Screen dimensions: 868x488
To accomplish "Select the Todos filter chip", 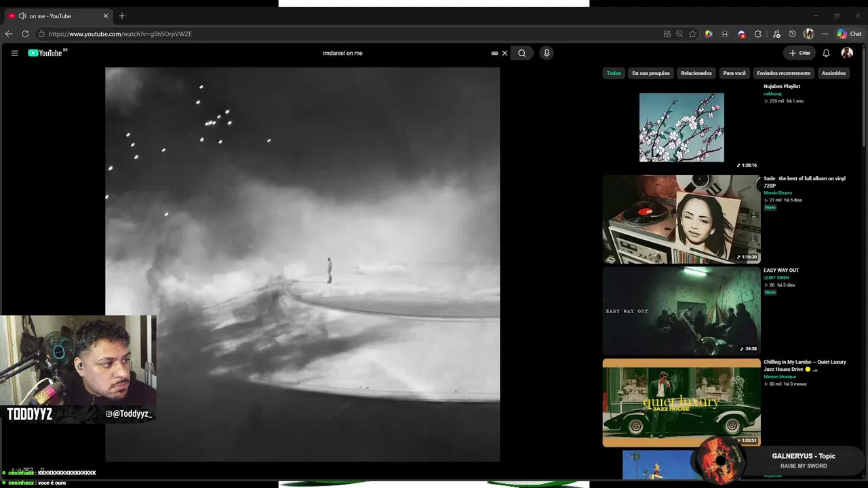I will (614, 73).
